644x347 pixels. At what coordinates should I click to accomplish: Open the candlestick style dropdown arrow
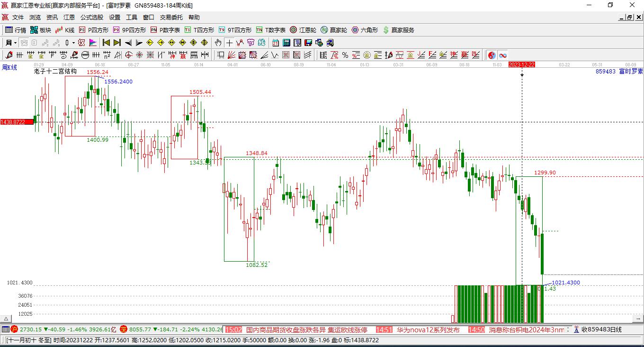pos(73,43)
